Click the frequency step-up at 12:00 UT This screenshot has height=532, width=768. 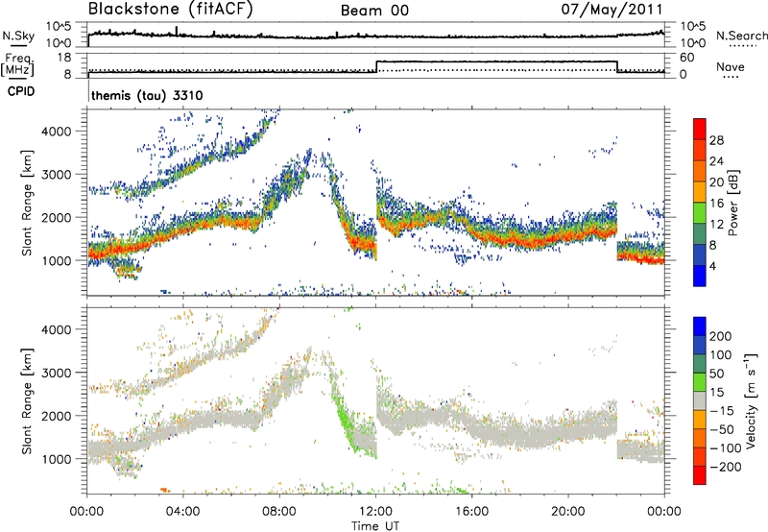tap(376, 66)
